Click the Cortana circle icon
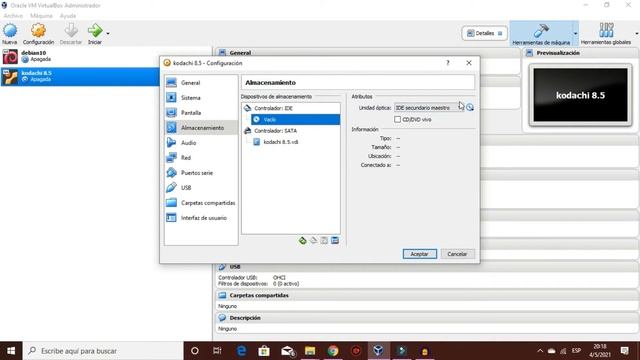The image size is (640, 360). tap(195, 351)
